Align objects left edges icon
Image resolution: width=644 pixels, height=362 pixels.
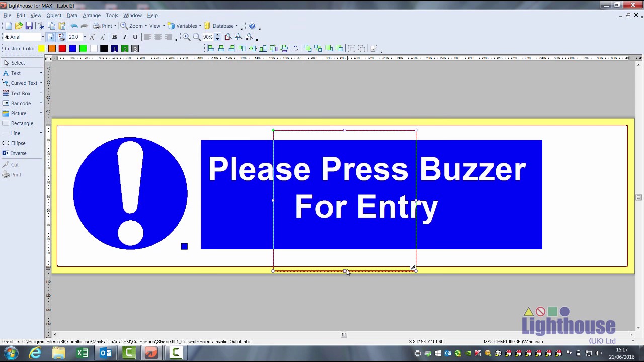point(211,48)
